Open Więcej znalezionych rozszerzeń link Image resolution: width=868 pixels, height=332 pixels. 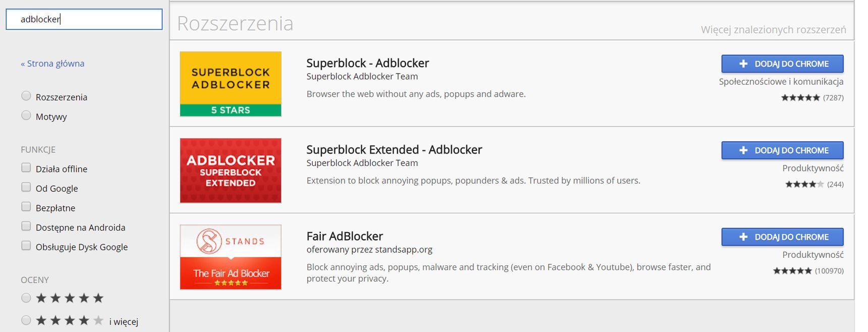pos(773,30)
